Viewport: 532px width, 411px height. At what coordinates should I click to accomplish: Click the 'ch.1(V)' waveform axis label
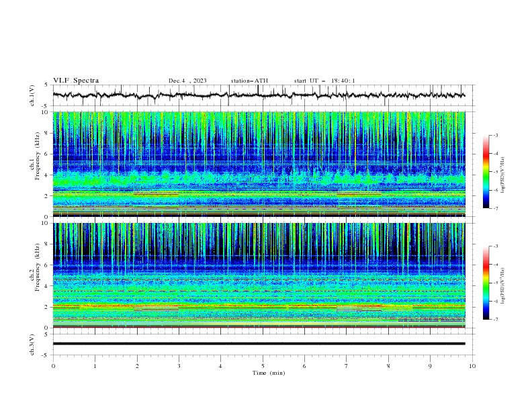pos(32,95)
